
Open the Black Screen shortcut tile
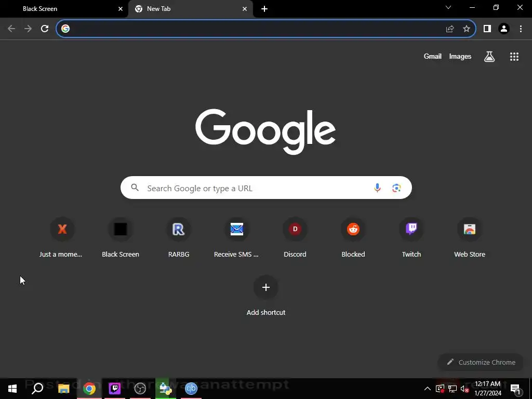tap(121, 238)
